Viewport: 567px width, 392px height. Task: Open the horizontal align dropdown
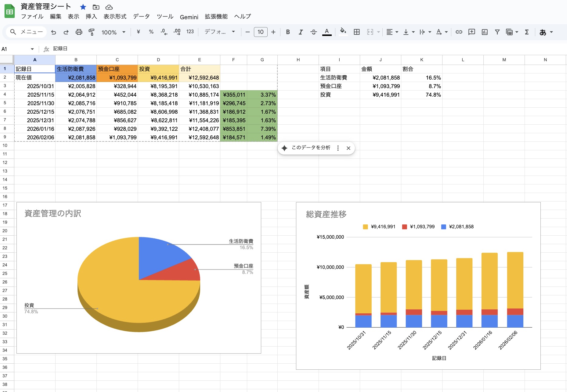[x=392, y=32]
